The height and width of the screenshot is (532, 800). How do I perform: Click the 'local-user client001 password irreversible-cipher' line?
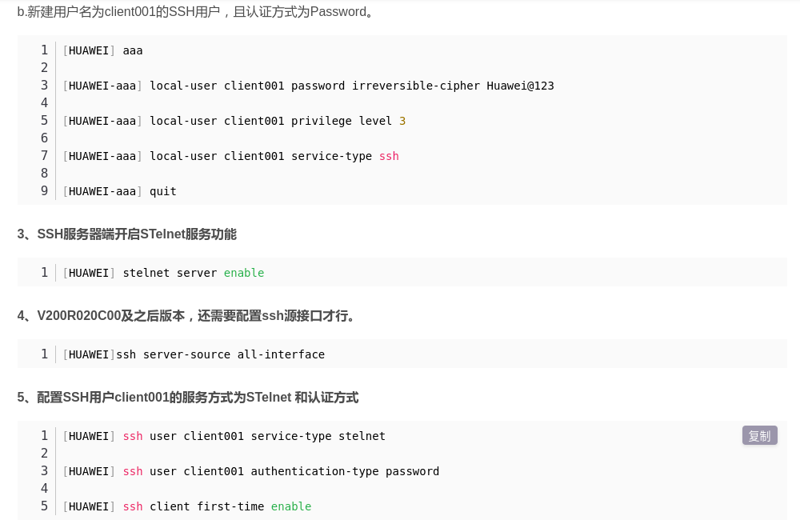[308, 86]
